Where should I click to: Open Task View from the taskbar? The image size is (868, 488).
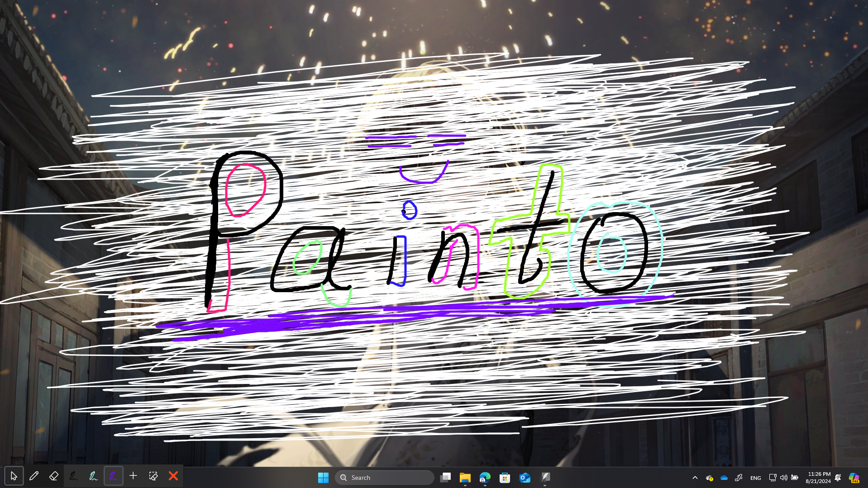tap(446, 477)
